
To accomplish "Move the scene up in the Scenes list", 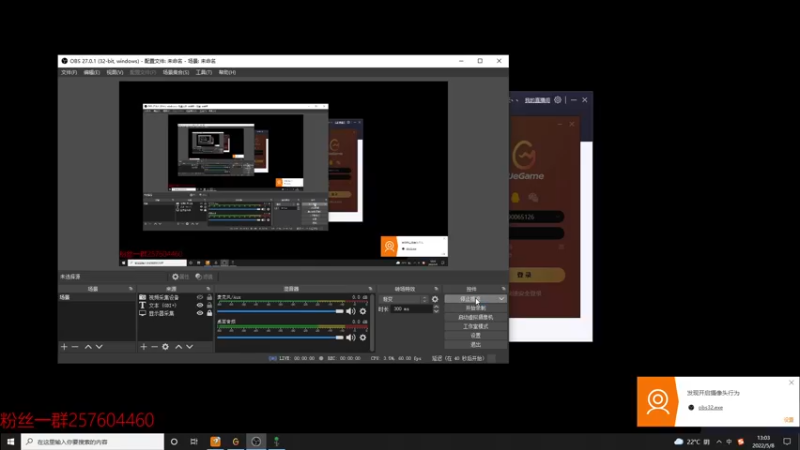I will point(88,347).
